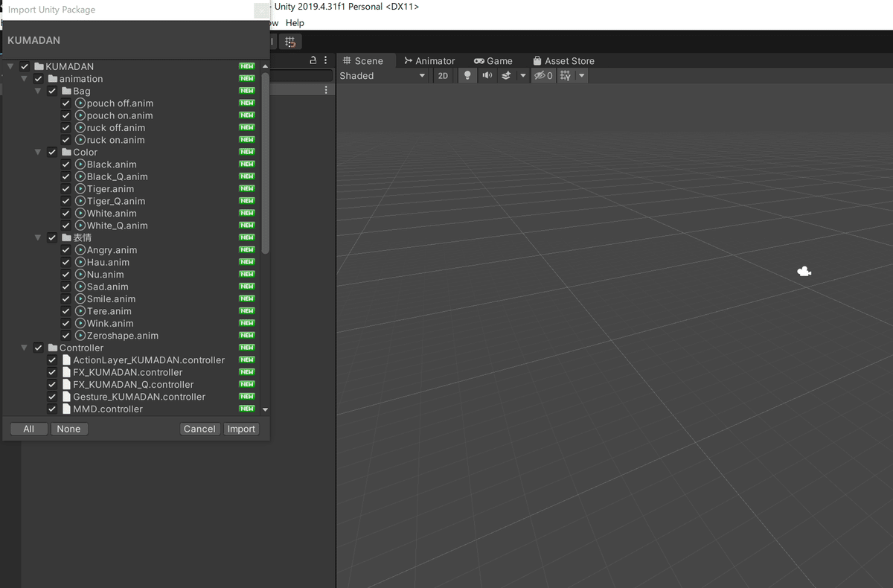The height and width of the screenshot is (588, 893).
Task: Click the Color folder icon
Action: pos(66,152)
